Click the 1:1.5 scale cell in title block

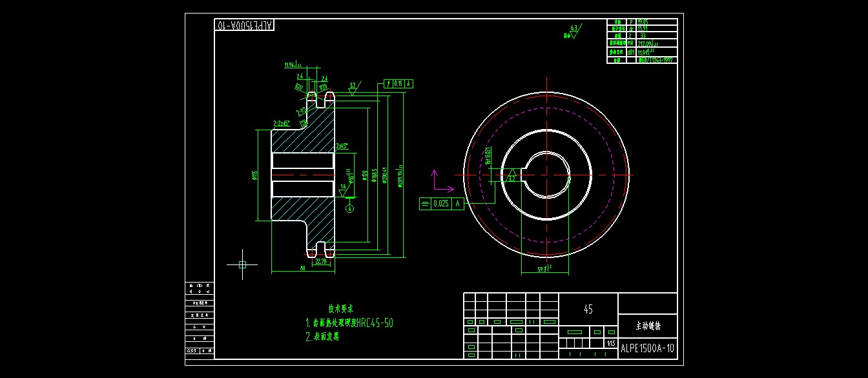click(611, 344)
